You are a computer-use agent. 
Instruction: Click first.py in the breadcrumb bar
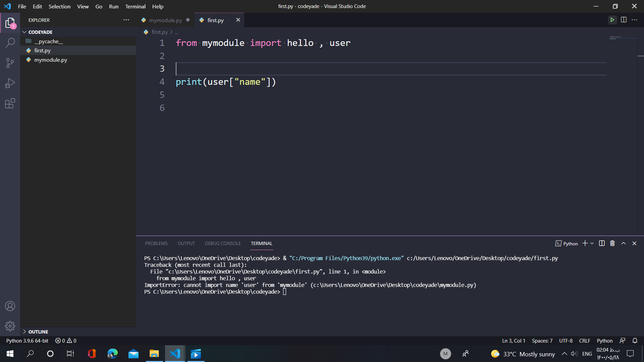160,32
